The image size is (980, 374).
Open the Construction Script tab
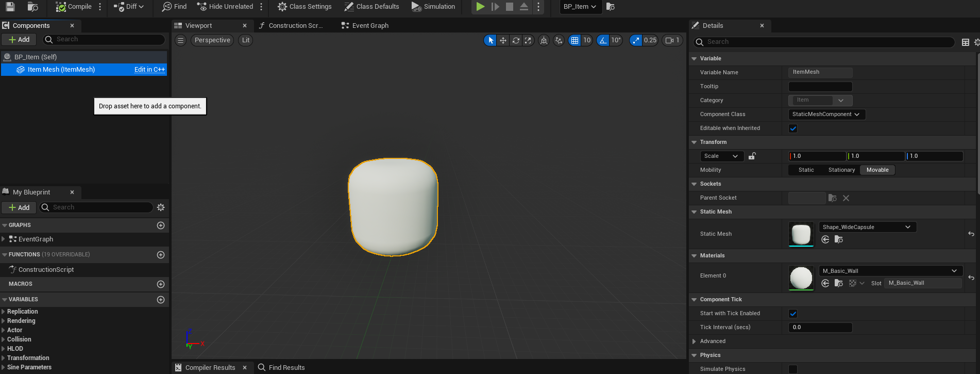(x=295, y=26)
